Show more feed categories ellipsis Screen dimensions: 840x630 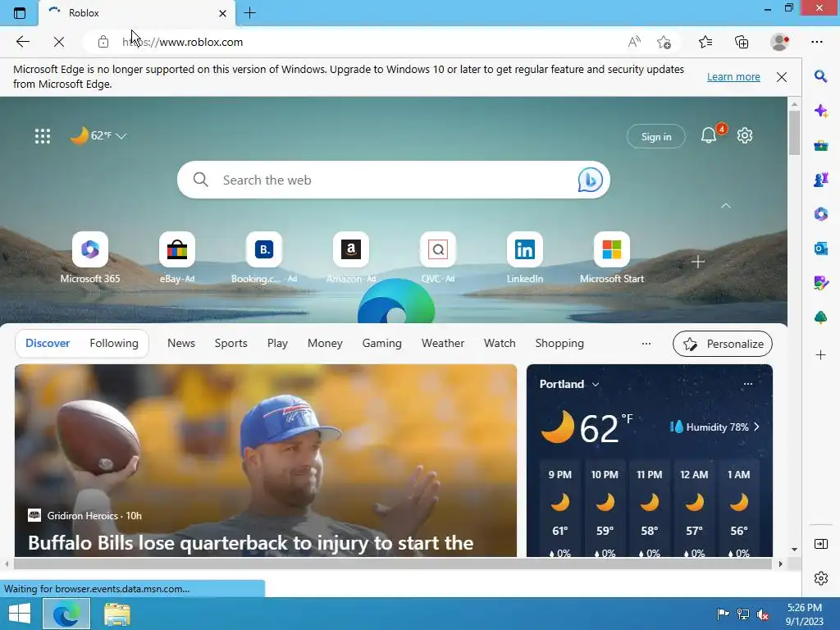pos(646,344)
